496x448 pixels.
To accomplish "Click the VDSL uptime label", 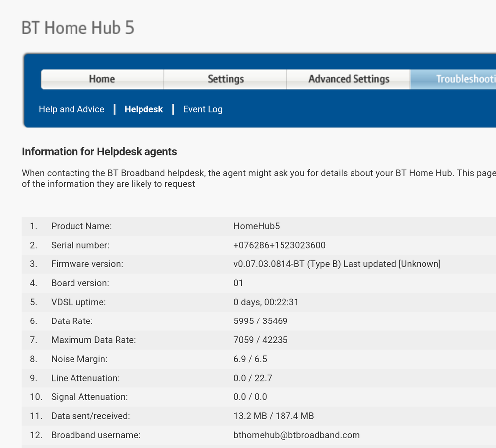I will pyautogui.click(x=78, y=302).
